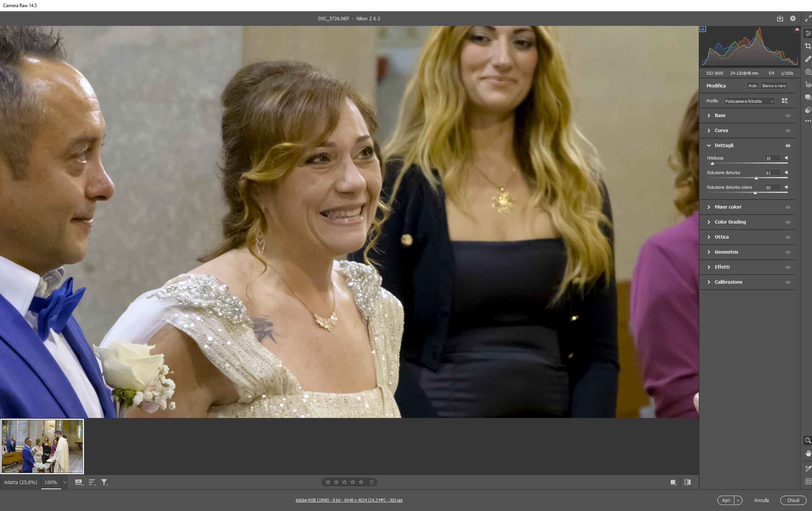Toggle default settings preview square icon
The image size is (812, 511).
(673, 482)
